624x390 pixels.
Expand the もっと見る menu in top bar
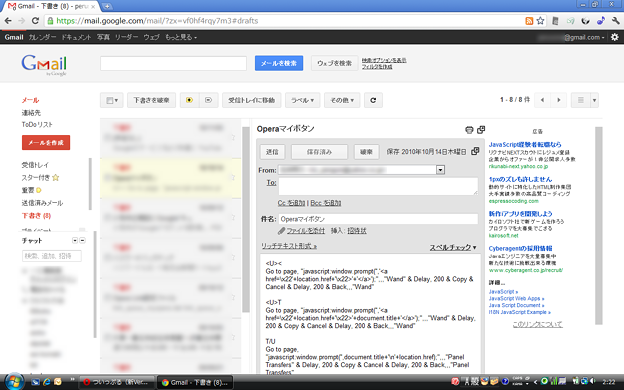coord(181,37)
